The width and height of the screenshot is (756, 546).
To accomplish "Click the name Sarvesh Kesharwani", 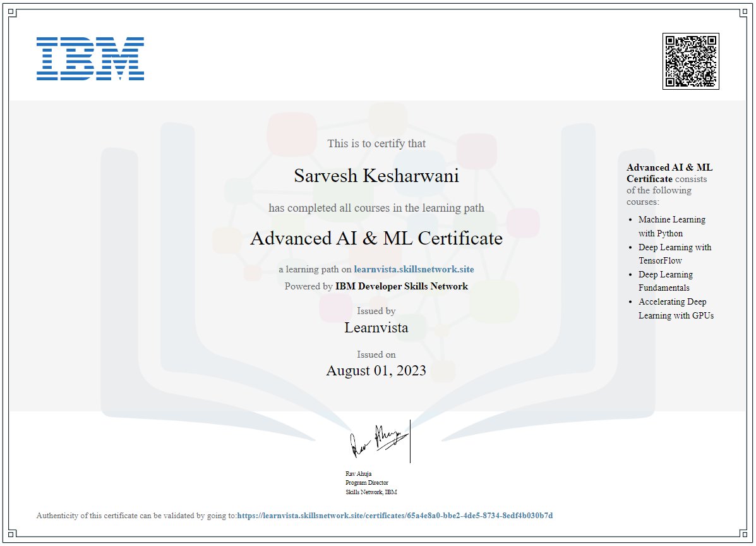I will (x=376, y=176).
